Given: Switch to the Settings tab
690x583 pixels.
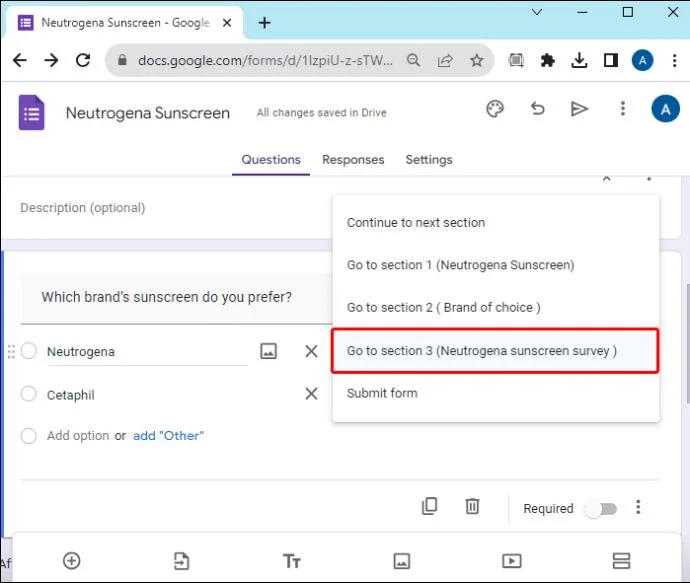Looking at the screenshot, I should [429, 160].
